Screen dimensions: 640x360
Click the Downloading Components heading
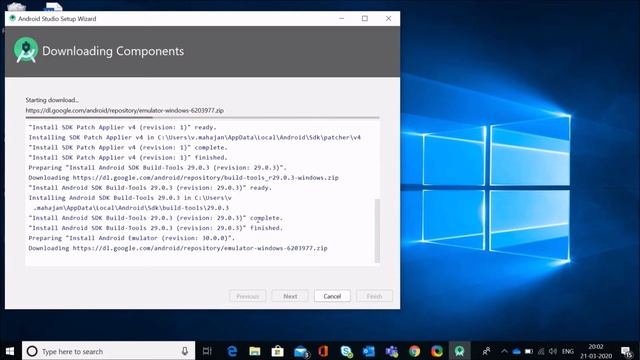coord(113,51)
